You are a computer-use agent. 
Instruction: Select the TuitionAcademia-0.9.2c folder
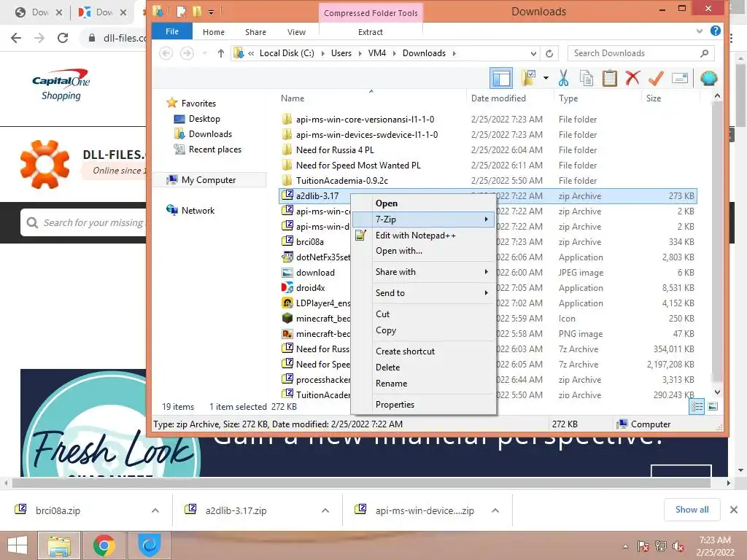pyautogui.click(x=341, y=181)
